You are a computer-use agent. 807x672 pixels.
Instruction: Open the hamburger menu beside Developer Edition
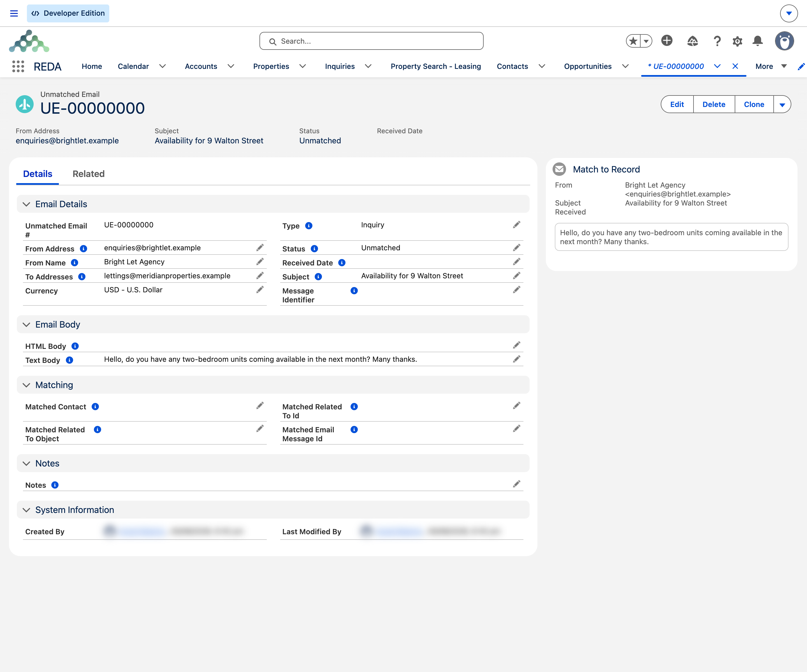point(14,13)
